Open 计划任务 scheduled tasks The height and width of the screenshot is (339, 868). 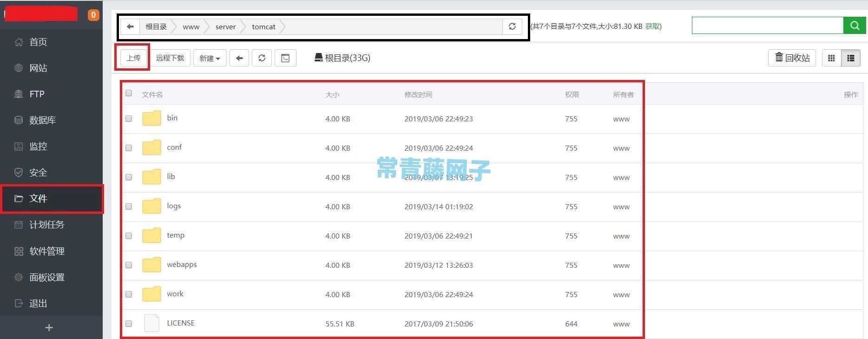click(51, 225)
